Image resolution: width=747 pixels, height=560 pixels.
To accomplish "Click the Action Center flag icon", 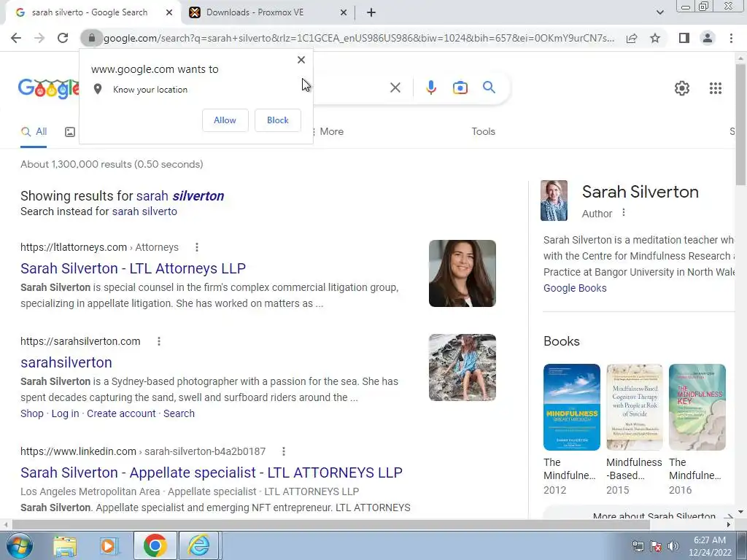I will pos(656,546).
